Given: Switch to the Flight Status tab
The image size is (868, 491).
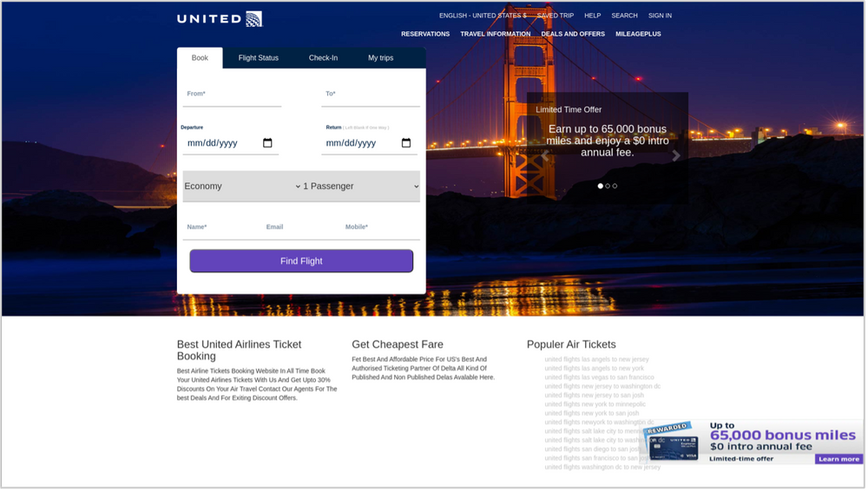Looking at the screenshot, I should [259, 57].
